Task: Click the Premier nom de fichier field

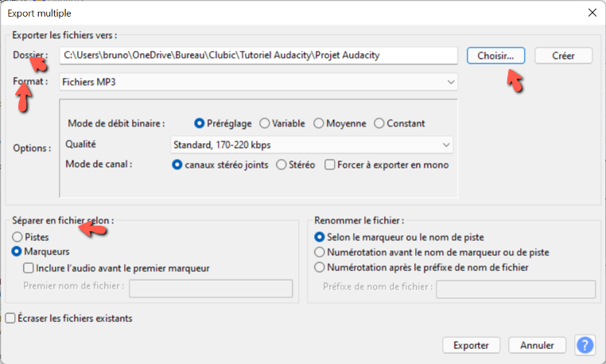Action: tap(211, 288)
